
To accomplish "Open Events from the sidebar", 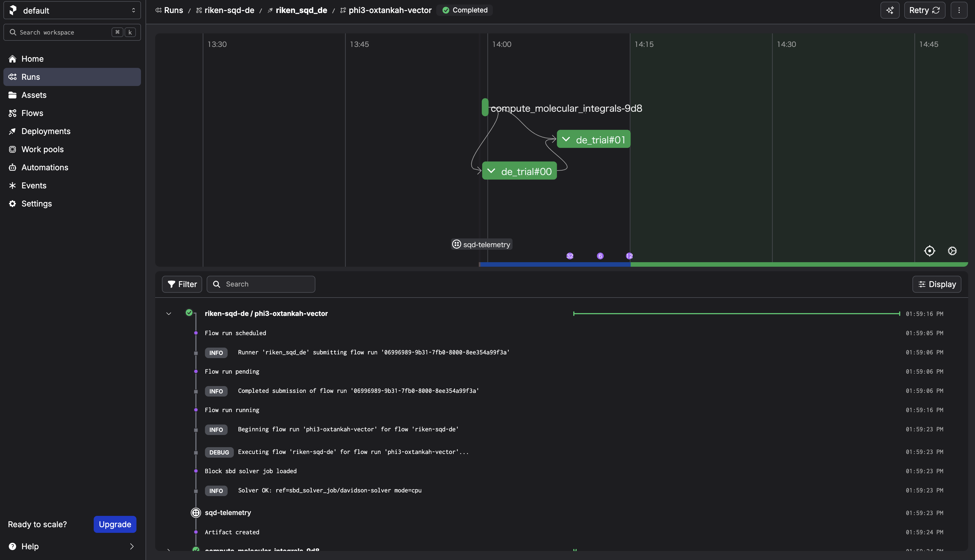I will [x=34, y=185].
